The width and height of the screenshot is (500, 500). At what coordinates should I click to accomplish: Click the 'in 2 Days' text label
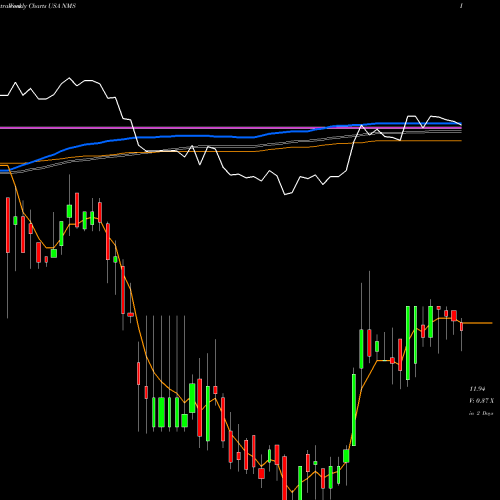click(x=481, y=413)
